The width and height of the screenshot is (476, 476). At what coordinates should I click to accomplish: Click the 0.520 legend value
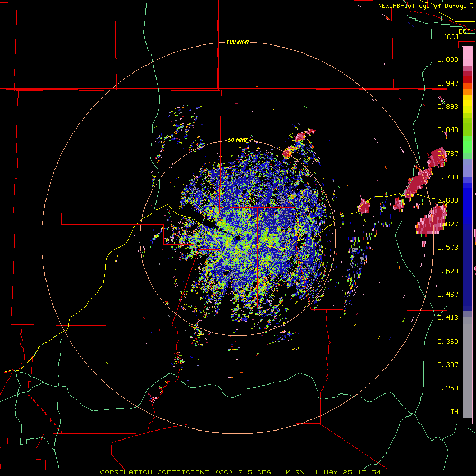448,271
